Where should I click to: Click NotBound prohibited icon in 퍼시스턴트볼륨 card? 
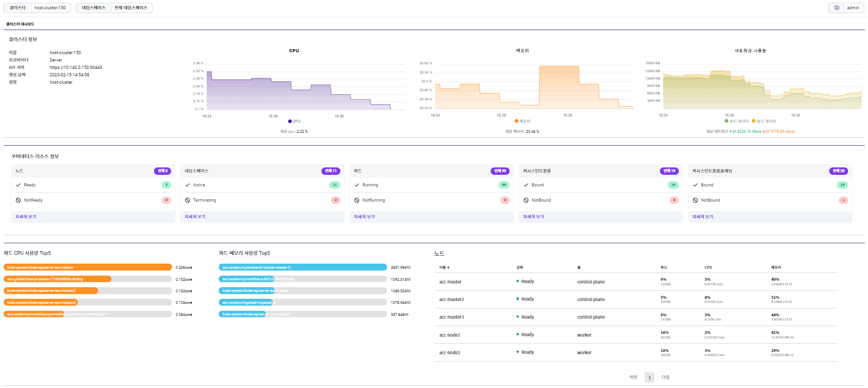[526, 200]
